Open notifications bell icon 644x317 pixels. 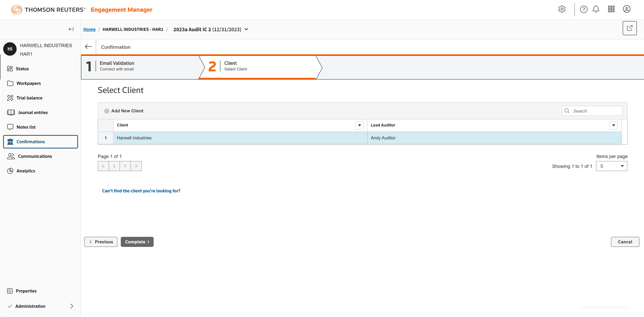[596, 9]
